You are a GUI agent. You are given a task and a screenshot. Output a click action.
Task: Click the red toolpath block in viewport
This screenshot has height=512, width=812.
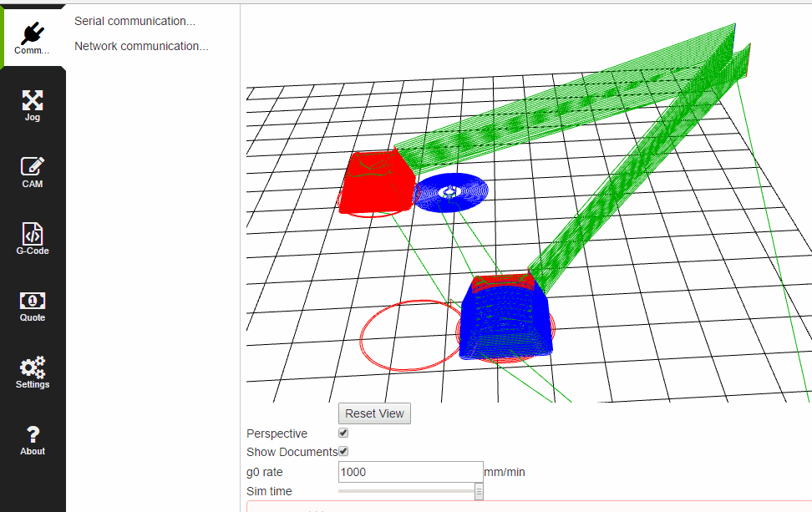[377, 182]
